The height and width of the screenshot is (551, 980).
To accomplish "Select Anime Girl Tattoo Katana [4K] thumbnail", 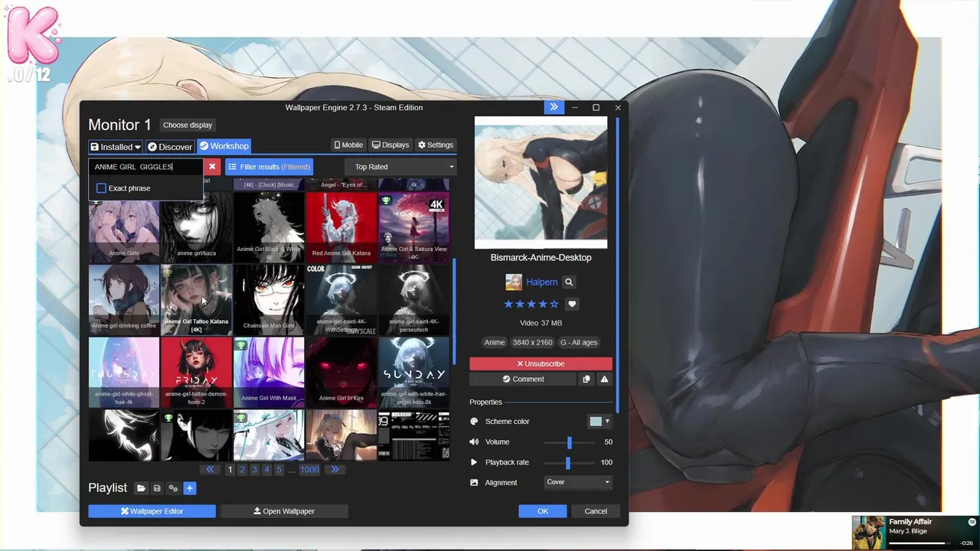I will click(196, 300).
